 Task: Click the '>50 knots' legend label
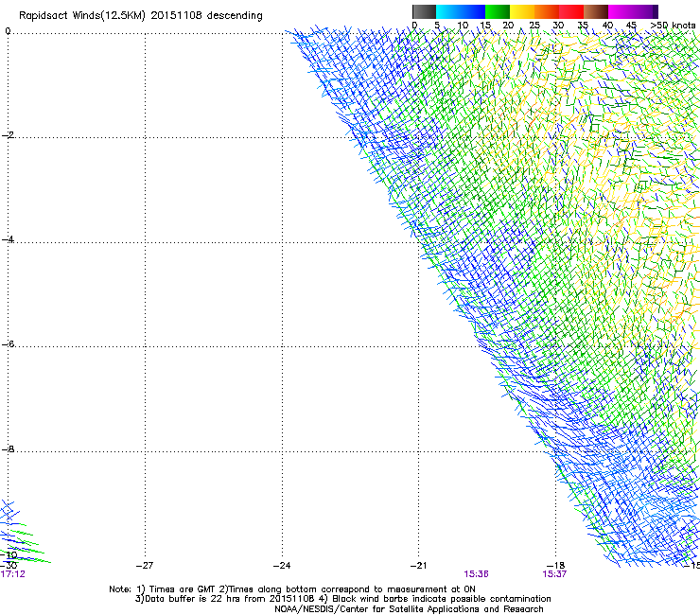pos(673,26)
